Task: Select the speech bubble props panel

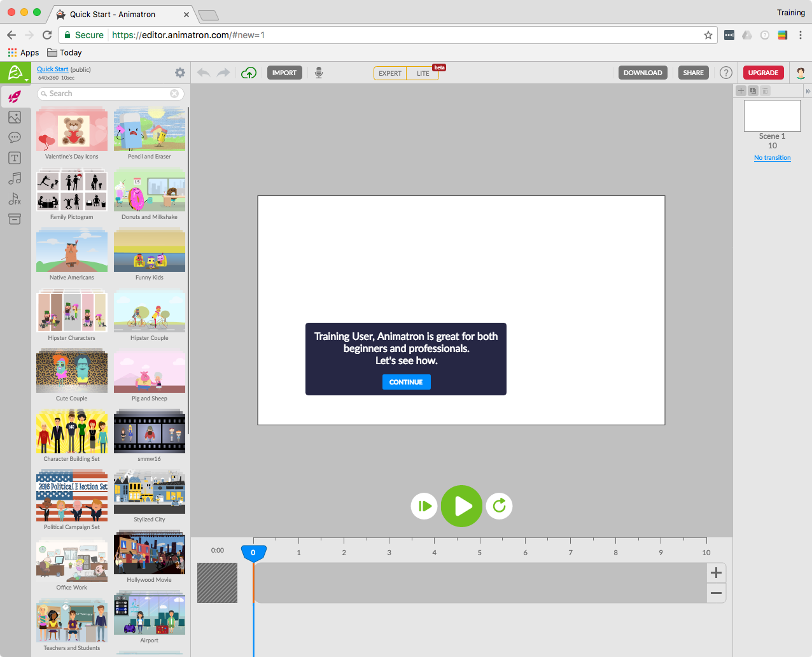Action: [14, 138]
